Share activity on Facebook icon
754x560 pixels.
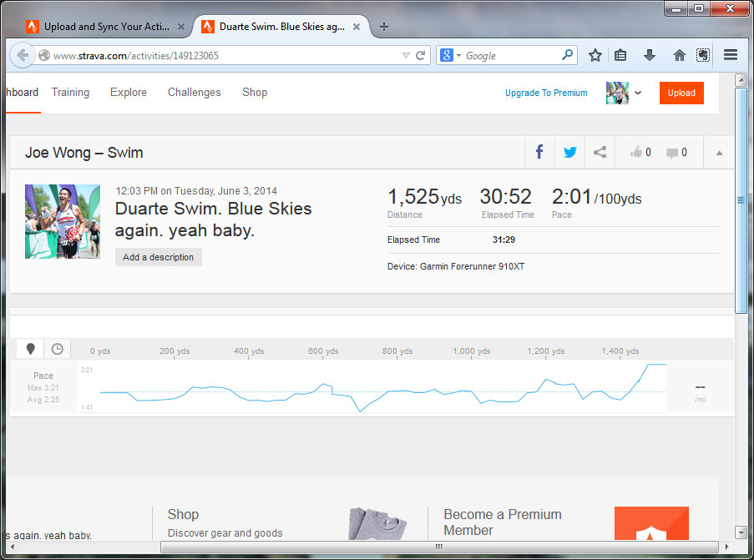tap(539, 152)
